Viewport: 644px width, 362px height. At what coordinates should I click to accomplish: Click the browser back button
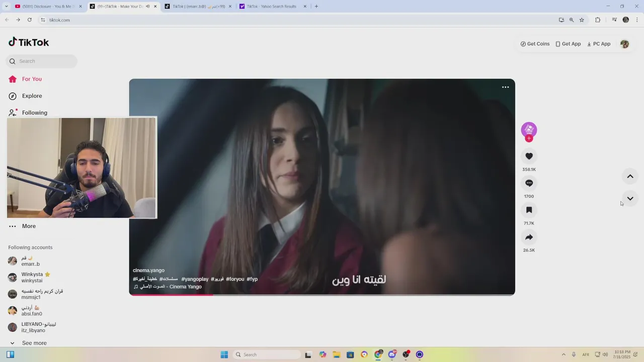coord(7,20)
